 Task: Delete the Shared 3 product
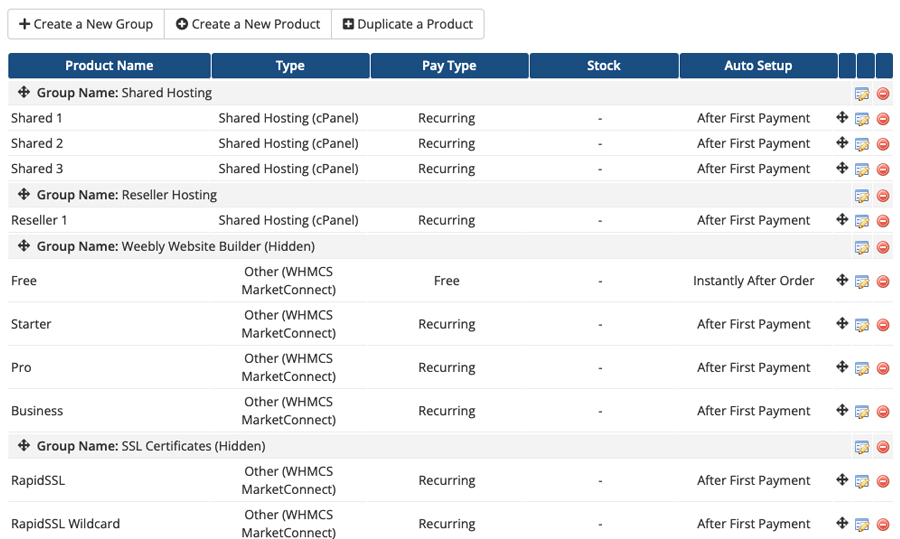[883, 169]
